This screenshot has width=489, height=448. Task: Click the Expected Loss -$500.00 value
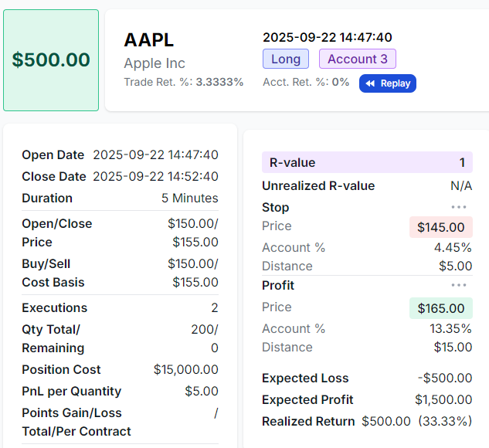coord(444,378)
